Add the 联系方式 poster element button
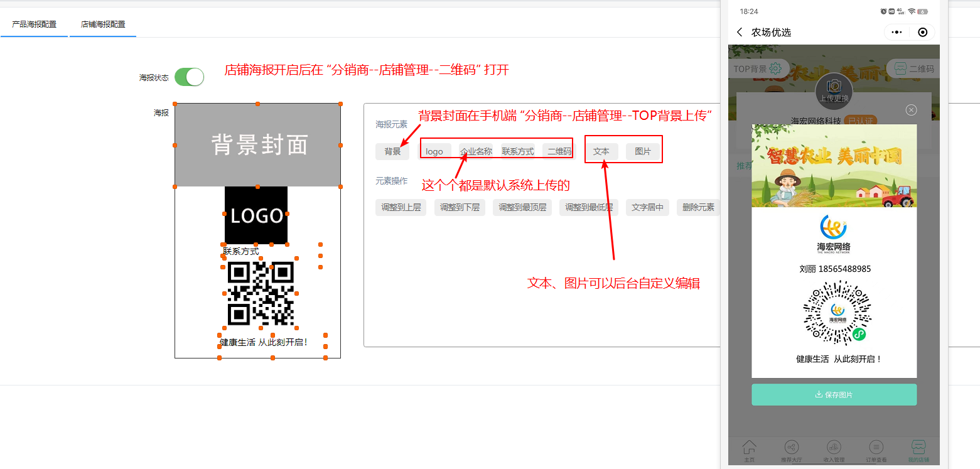The image size is (980, 469). coord(518,151)
